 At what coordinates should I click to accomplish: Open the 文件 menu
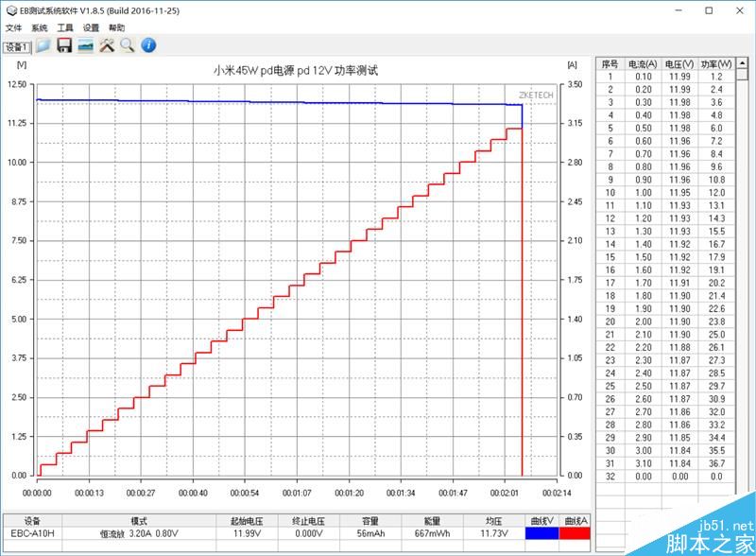pyautogui.click(x=13, y=28)
